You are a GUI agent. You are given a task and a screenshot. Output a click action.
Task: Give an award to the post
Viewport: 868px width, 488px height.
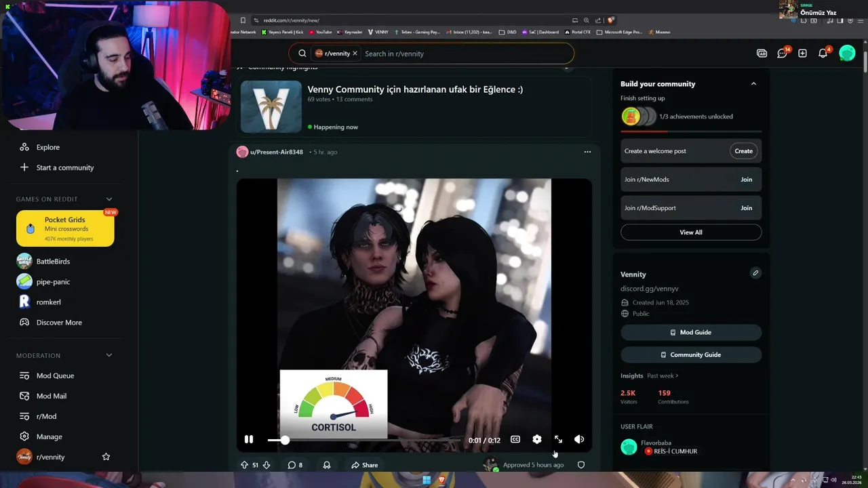(327, 465)
